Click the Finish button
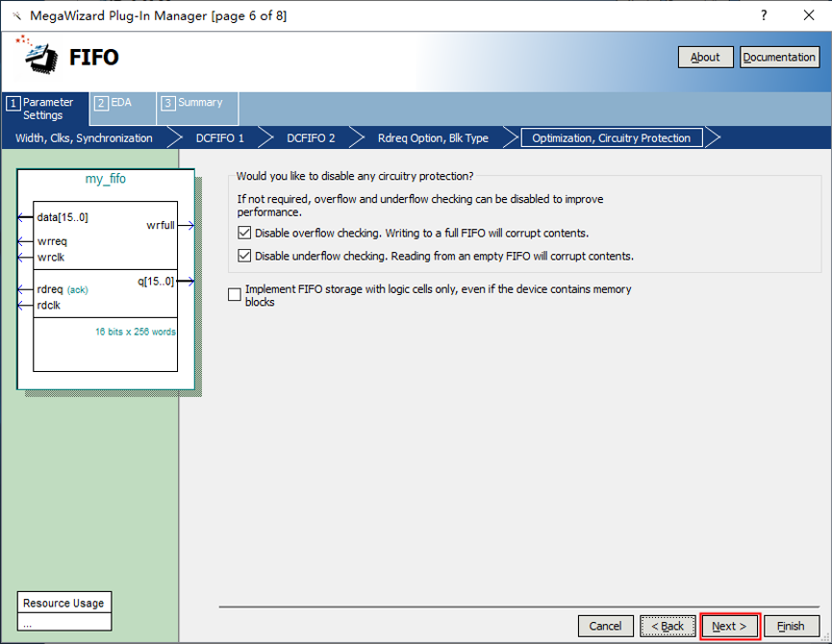The height and width of the screenshot is (644, 832). point(791,626)
